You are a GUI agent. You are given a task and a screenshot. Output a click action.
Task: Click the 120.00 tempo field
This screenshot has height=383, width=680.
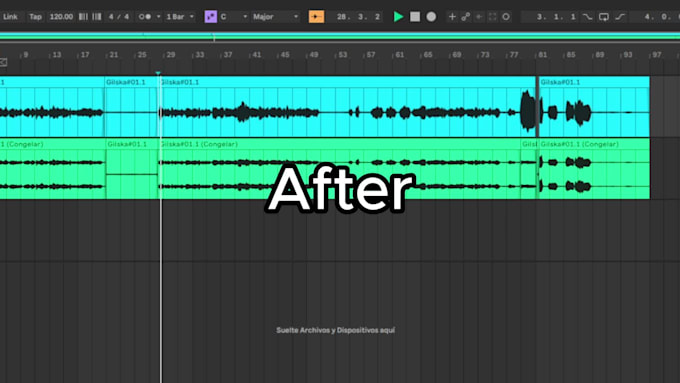pos(61,17)
